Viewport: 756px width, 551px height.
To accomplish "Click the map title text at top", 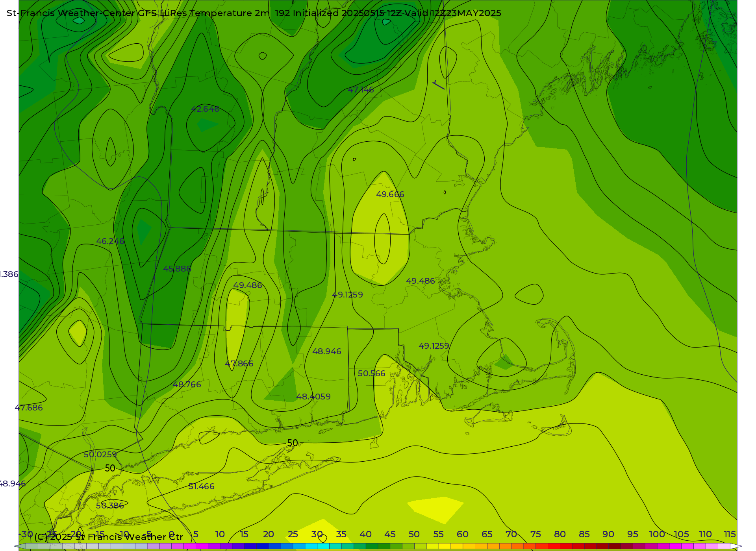I will [x=254, y=13].
